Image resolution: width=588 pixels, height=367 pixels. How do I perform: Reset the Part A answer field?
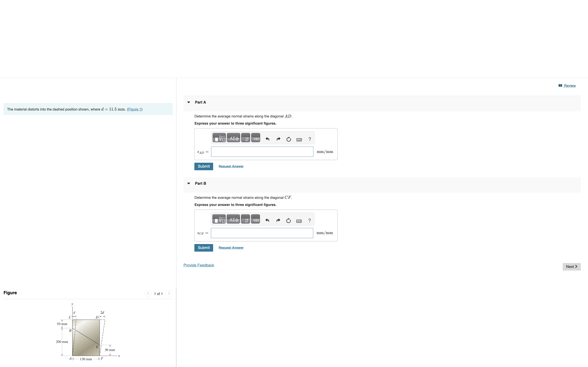click(x=289, y=139)
